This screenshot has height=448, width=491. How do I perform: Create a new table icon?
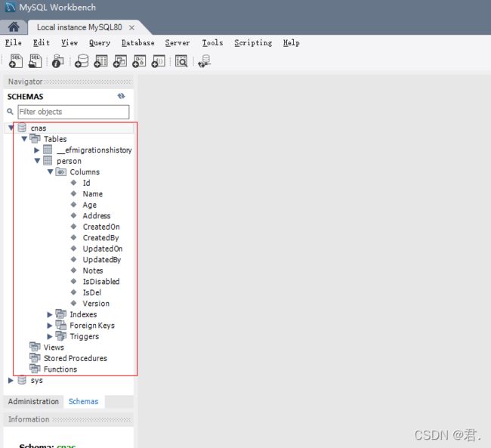[100, 61]
